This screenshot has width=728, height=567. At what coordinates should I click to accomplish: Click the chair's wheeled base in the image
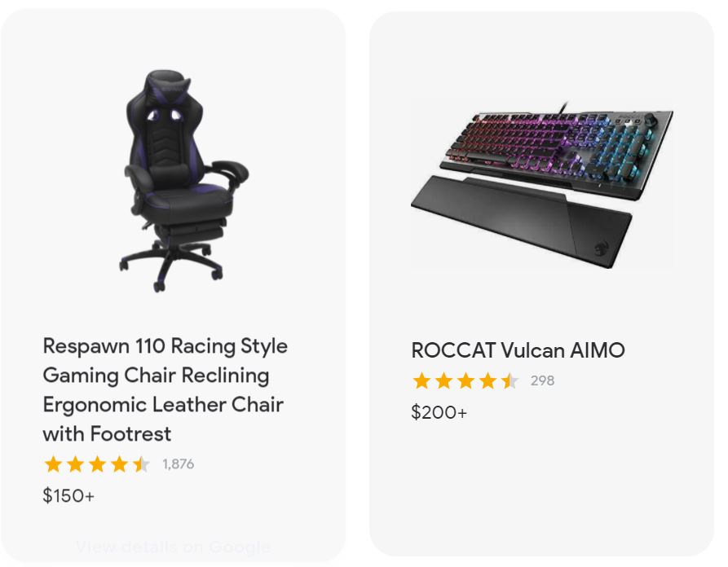tap(171, 268)
